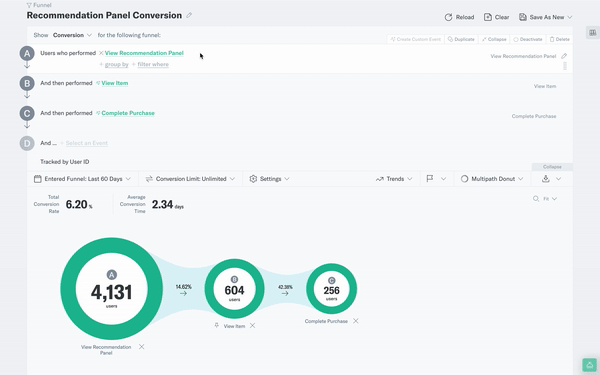
Task: Open the Multipath Donut chart type dropdown
Action: 492,179
